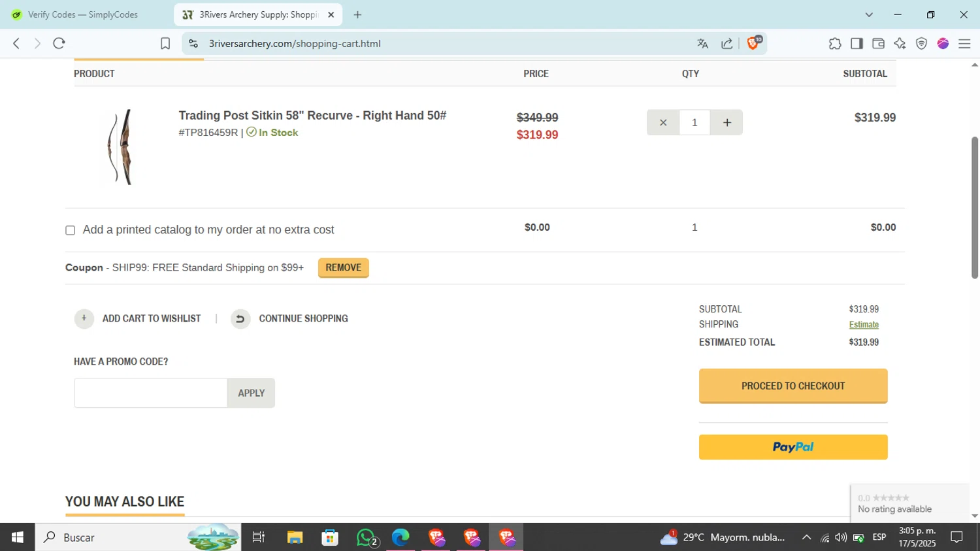
Task: Open a new browser tab
Action: pyautogui.click(x=357, y=14)
